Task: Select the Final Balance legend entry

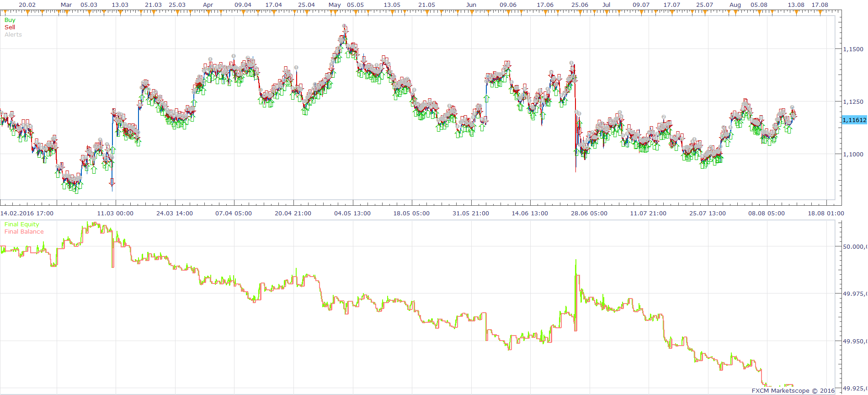Action: (x=24, y=232)
